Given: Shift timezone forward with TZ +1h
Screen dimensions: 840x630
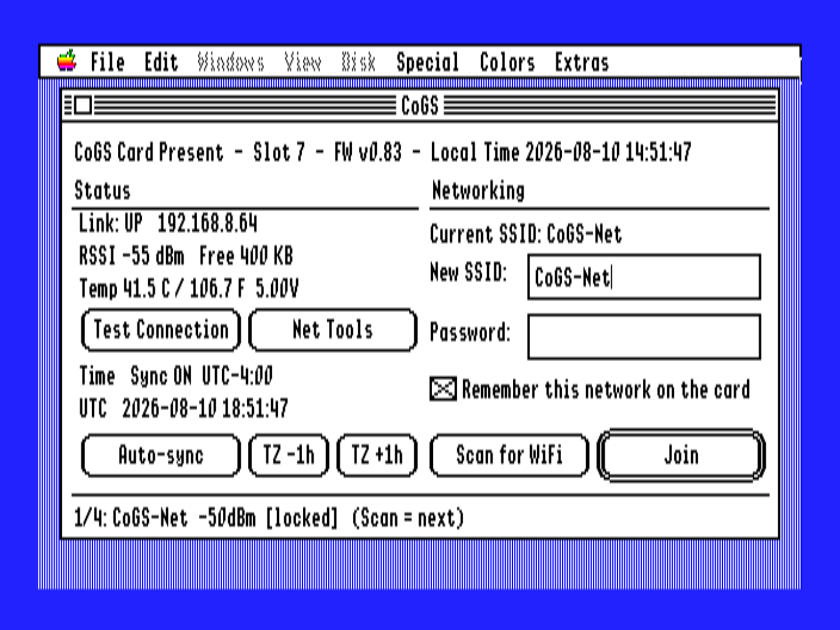Looking at the screenshot, I should coord(377,455).
